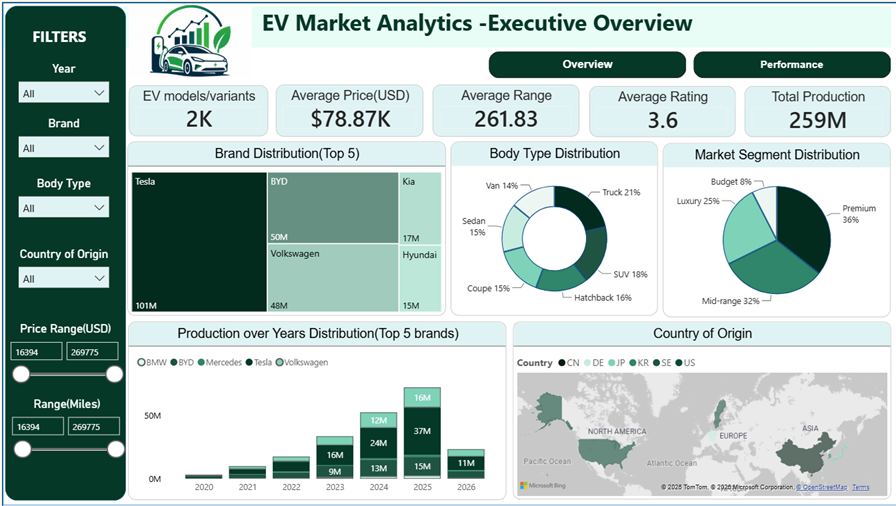The height and width of the screenshot is (506, 896).
Task: Click the Volkswagen legend item in production chart
Action: tap(302, 362)
